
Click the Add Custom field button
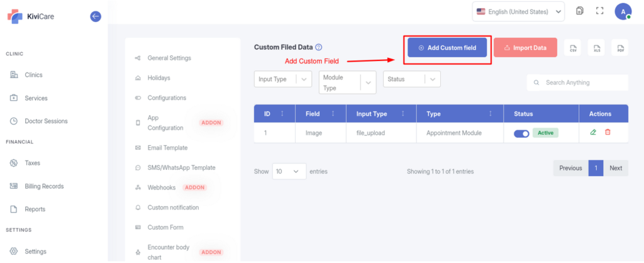click(x=447, y=48)
